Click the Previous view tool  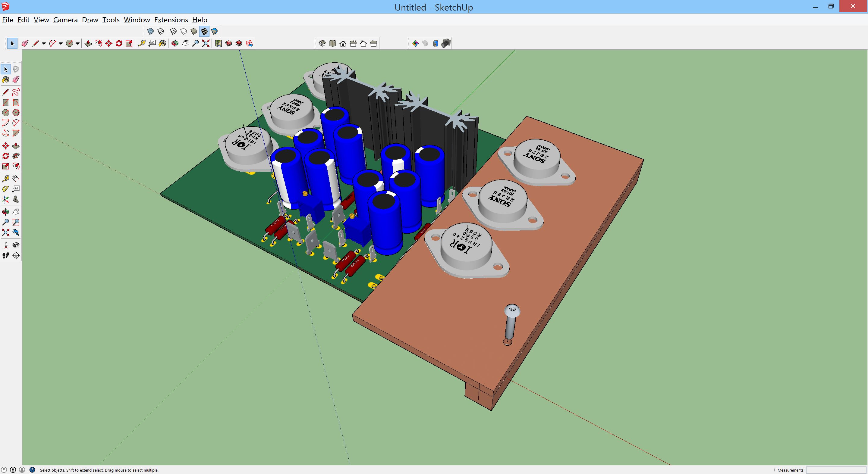pos(16,232)
